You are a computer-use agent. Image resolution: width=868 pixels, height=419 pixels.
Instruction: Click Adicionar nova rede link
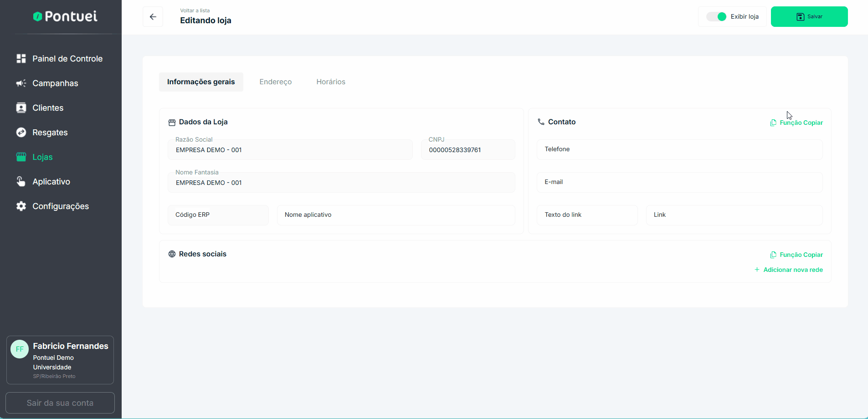pos(789,270)
